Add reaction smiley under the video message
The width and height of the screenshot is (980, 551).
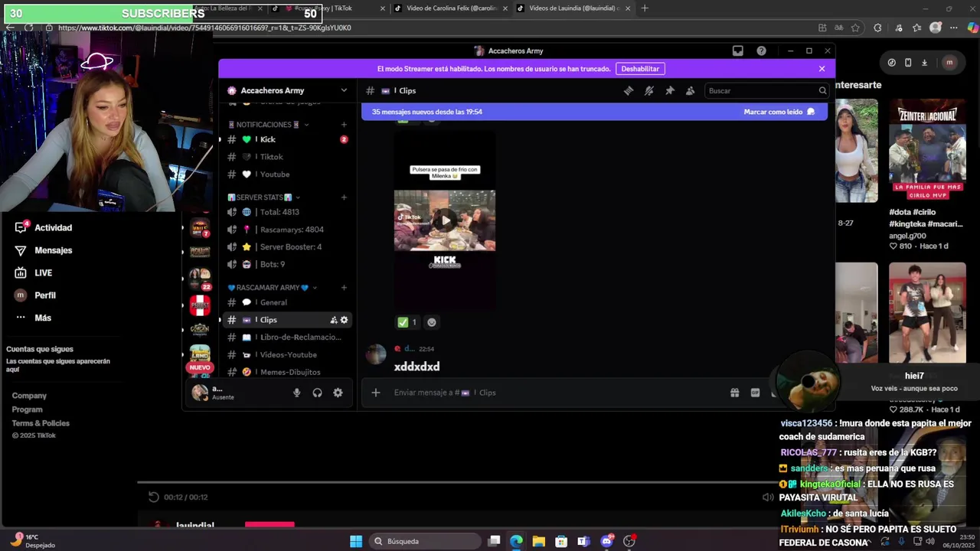[432, 322]
